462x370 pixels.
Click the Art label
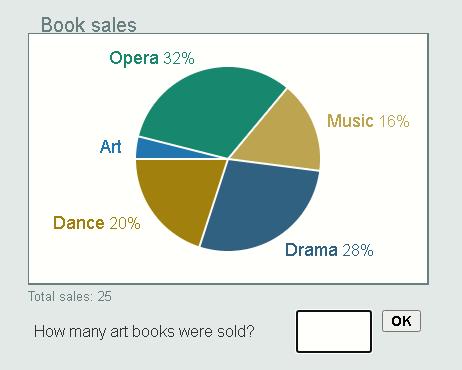point(111,147)
